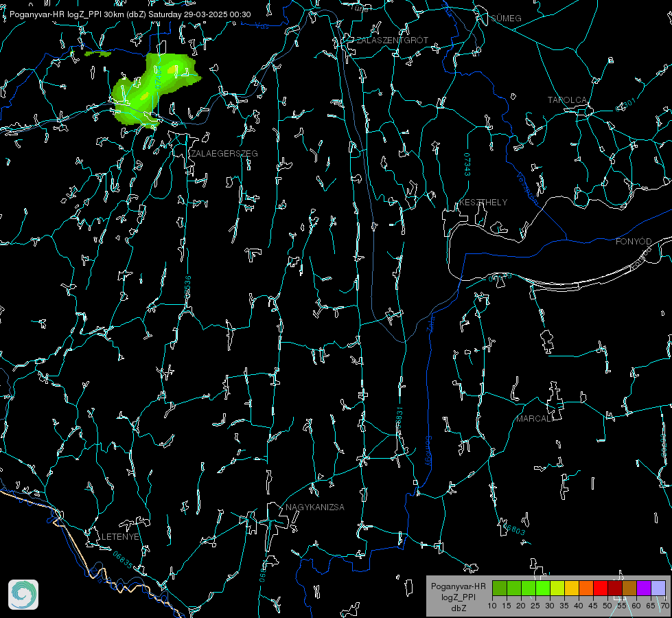Click the road number label 07343
Image resolution: width=672 pixels, height=618 pixels.
click(x=467, y=165)
